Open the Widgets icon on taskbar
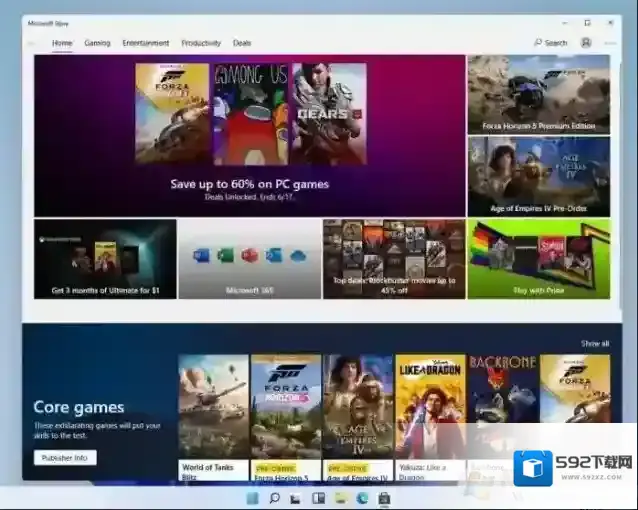This screenshot has height=510, width=638. tap(318, 498)
